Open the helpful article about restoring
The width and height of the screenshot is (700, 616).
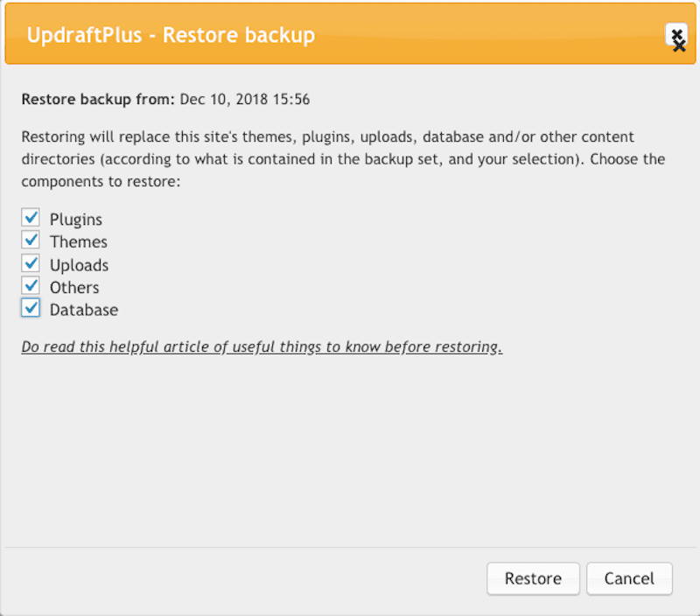(262, 346)
